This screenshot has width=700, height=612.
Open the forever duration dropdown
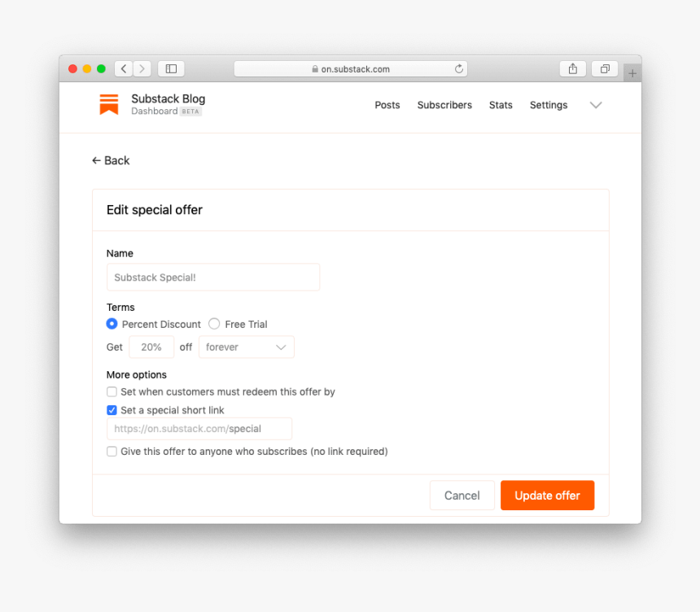(246, 348)
